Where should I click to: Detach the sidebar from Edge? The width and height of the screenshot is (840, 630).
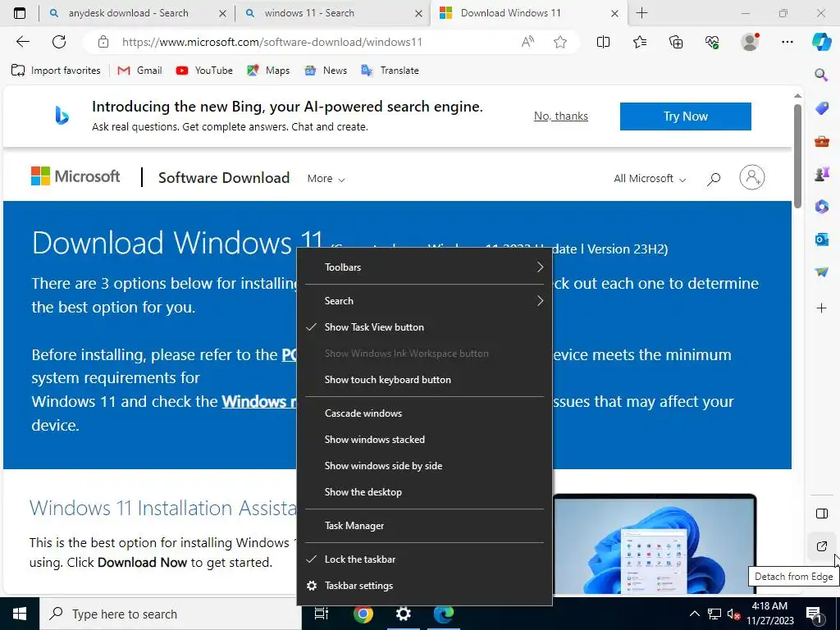[x=821, y=546]
